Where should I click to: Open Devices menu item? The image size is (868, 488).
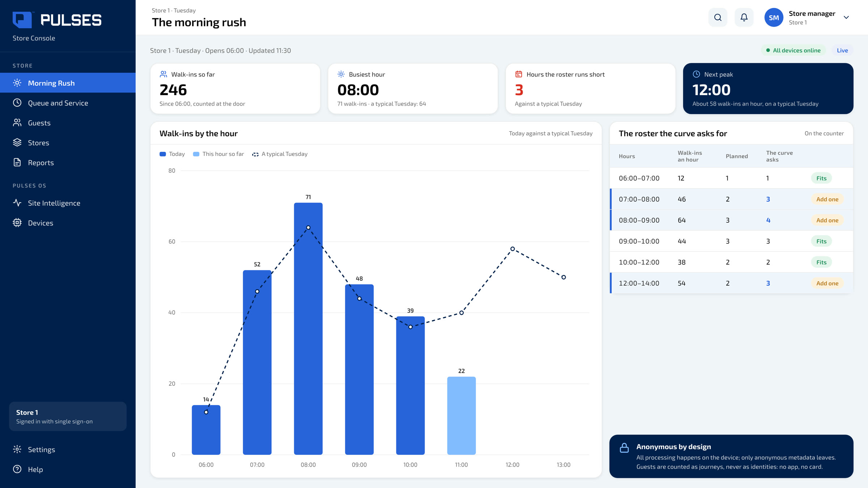pos(68,223)
